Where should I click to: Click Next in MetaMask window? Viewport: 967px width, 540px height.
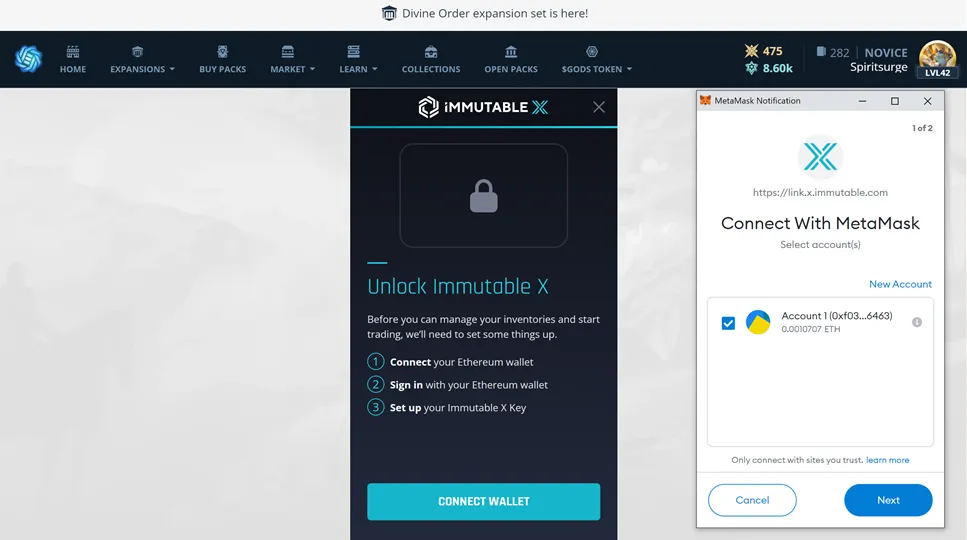coord(888,500)
